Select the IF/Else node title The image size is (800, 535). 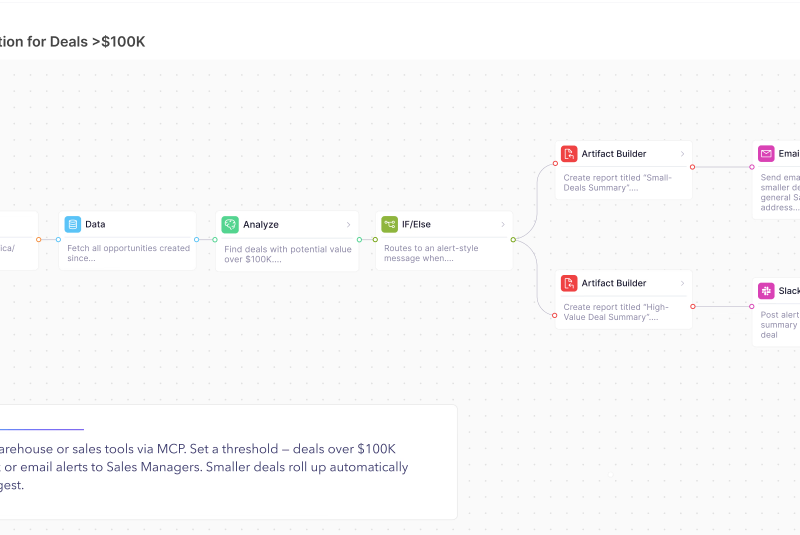tap(416, 224)
